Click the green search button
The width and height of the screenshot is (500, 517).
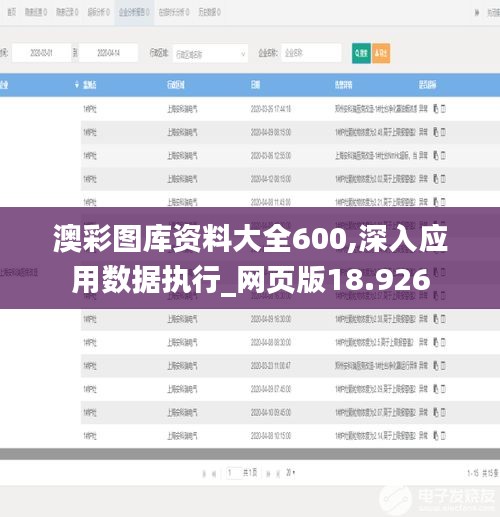[x=361, y=53]
